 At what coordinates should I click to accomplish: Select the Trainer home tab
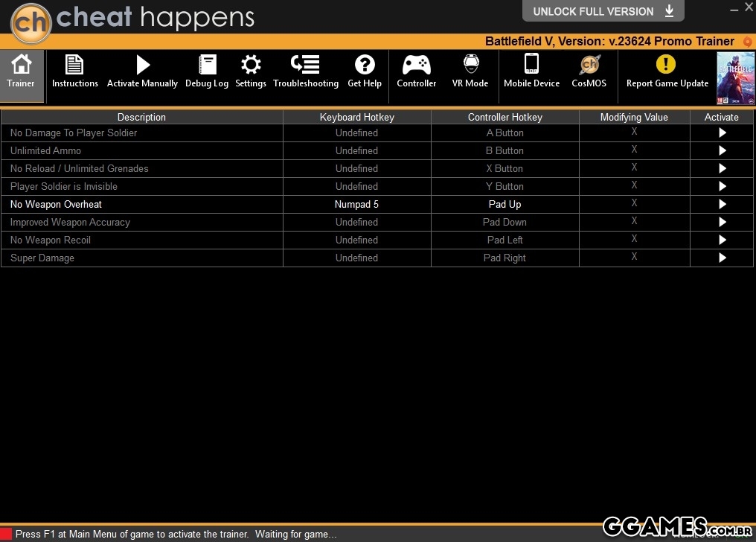point(21,72)
